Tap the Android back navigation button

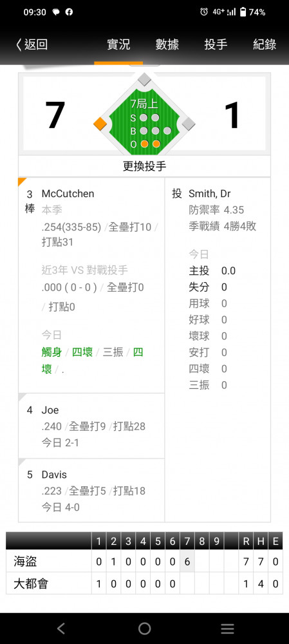click(61, 629)
